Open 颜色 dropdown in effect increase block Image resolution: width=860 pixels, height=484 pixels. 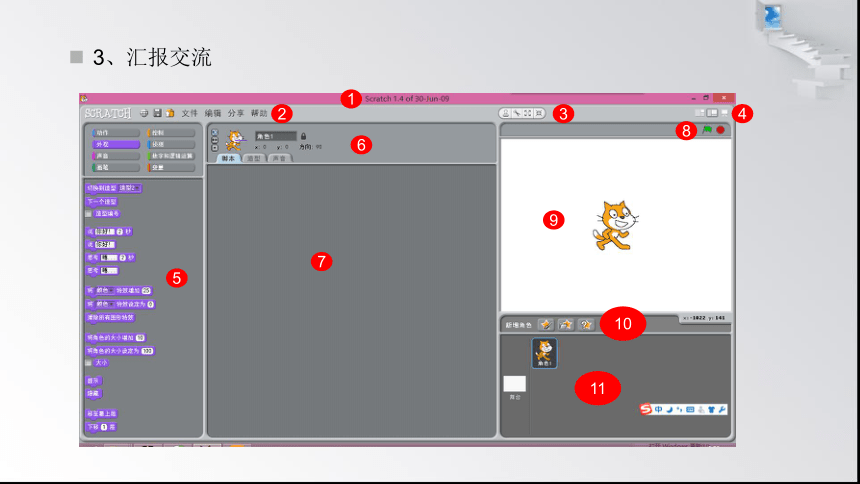104,291
